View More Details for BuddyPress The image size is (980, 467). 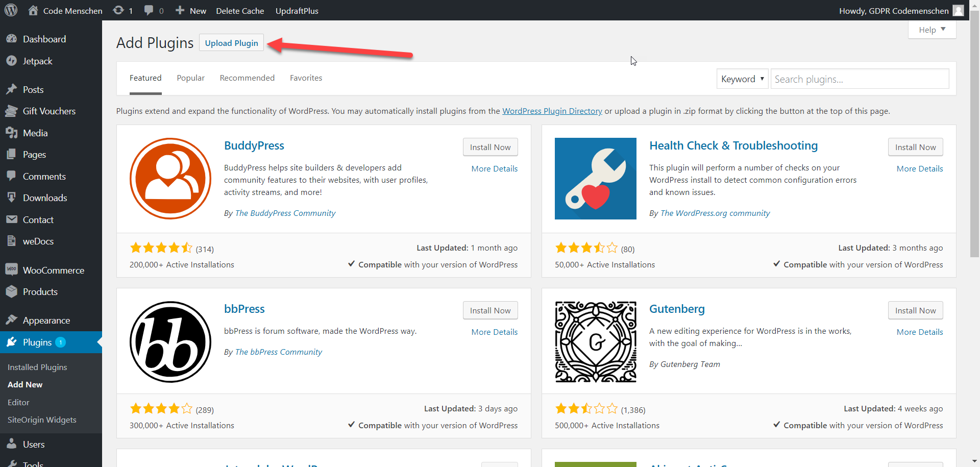tap(494, 168)
